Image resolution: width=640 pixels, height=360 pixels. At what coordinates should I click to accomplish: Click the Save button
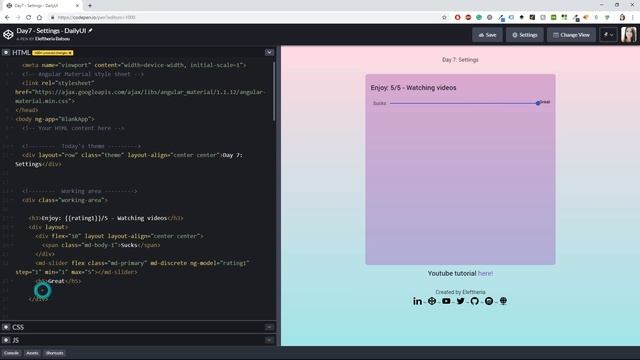487,35
